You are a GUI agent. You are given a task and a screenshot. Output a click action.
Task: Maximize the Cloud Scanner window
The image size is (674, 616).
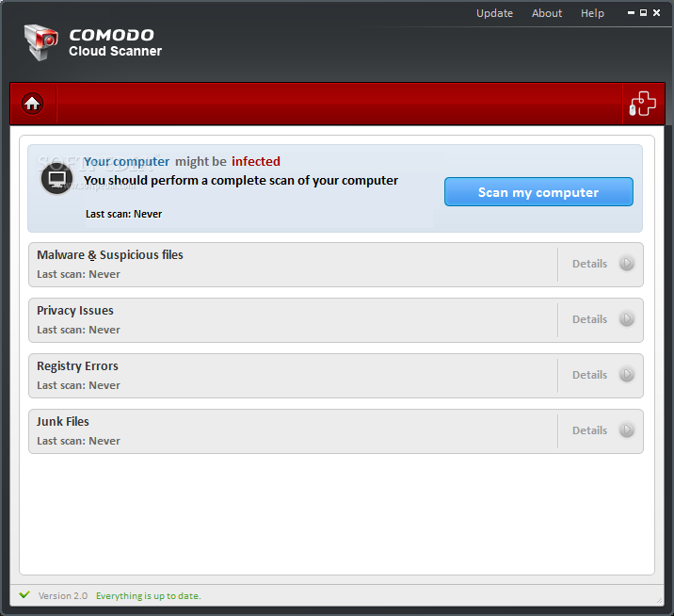pos(644,13)
